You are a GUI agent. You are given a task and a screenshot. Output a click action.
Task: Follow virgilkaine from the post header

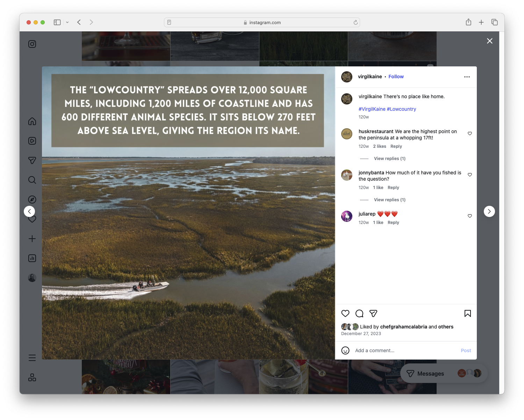click(396, 77)
